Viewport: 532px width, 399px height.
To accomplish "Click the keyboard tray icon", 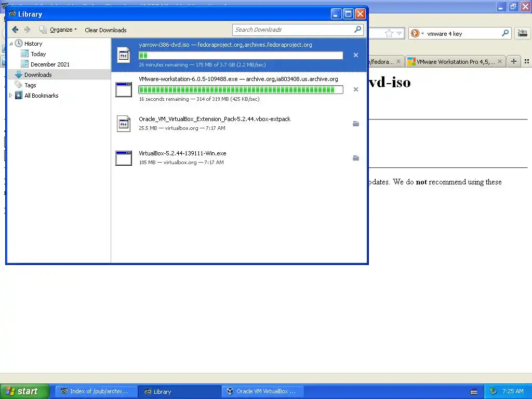I will point(474,392).
